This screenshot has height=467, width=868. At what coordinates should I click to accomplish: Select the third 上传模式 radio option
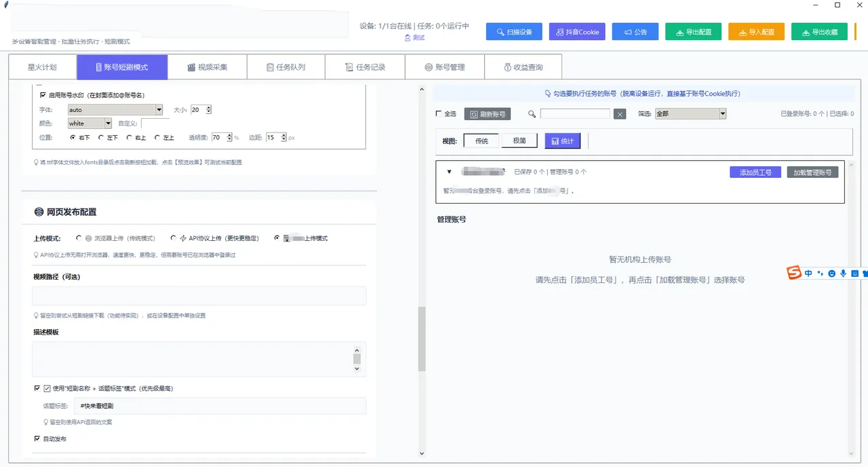pyautogui.click(x=277, y=238)
